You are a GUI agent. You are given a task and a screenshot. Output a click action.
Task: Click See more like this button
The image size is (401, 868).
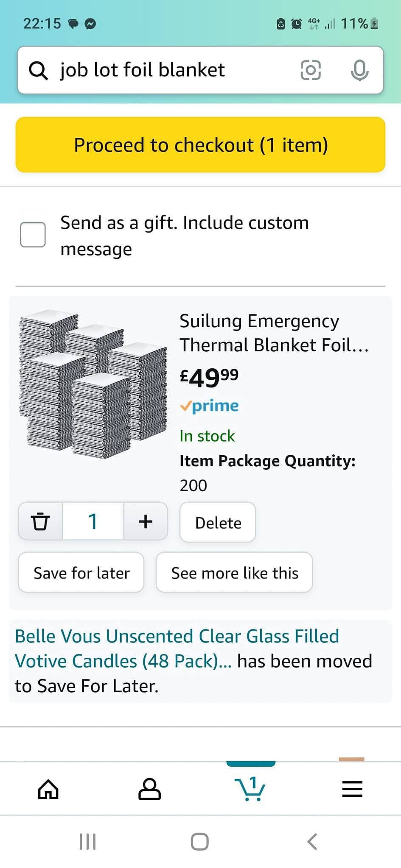tap(234, 572)
